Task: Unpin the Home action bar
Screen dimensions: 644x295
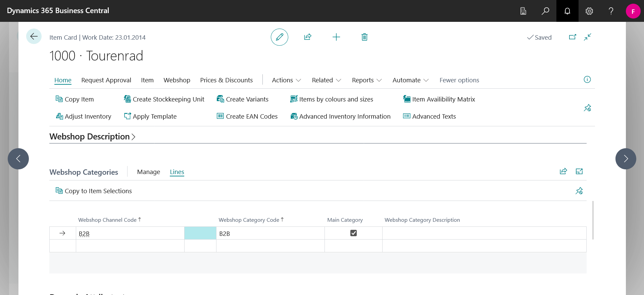Action: click(587, 108)
